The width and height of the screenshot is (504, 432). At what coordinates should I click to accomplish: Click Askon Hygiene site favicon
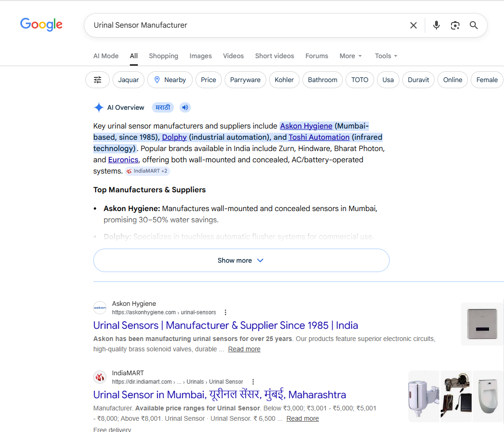tap(100, 308)
